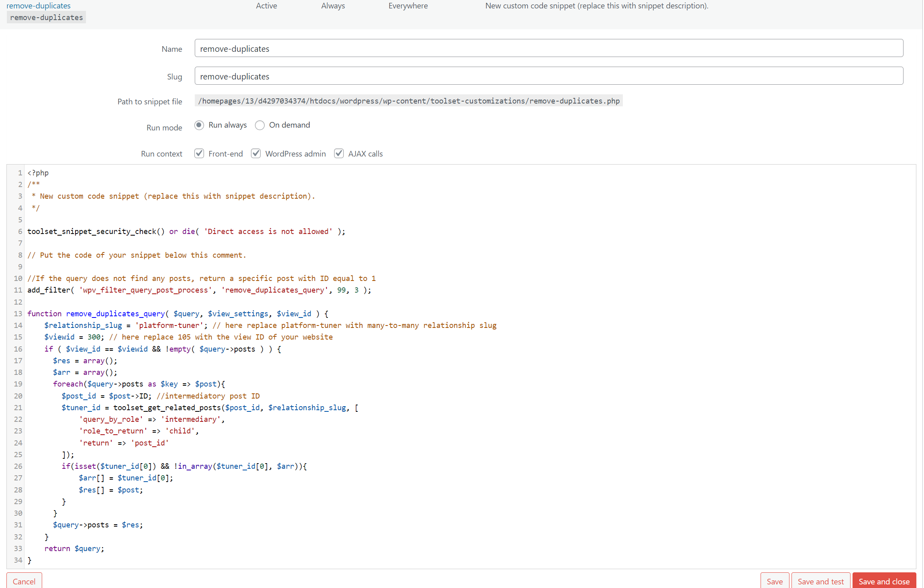This screenshot has width=924, height=588.
Task: Click the snippet file path text
Action: pyautogui.click(x=409, y=101)
